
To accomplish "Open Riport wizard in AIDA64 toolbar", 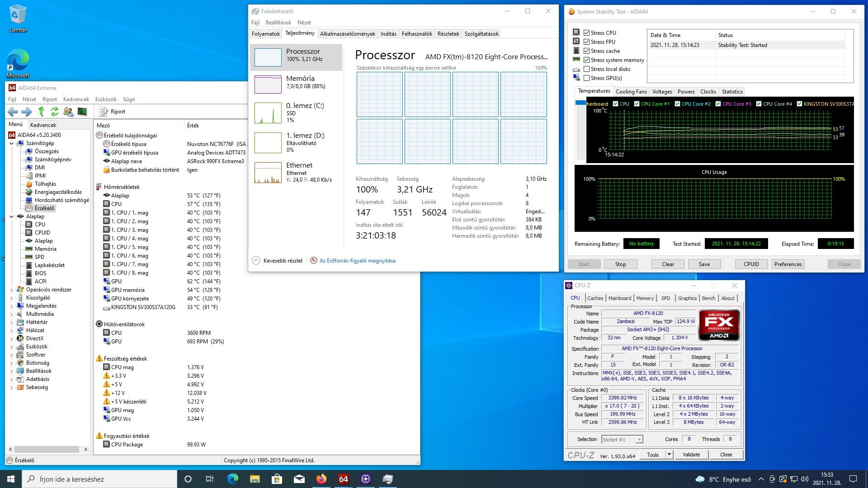I will click(x=112, y=112).
